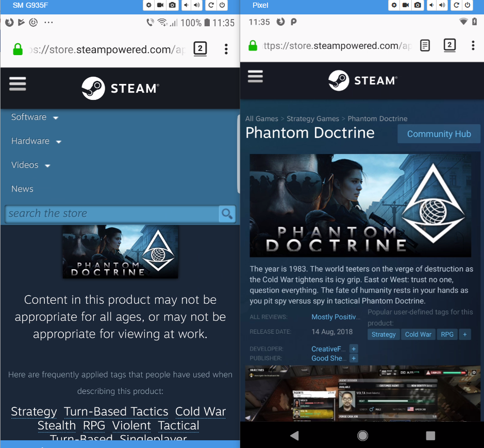
Task: Tap green lock icon on Pixel browser
Action: click(253, 46)
